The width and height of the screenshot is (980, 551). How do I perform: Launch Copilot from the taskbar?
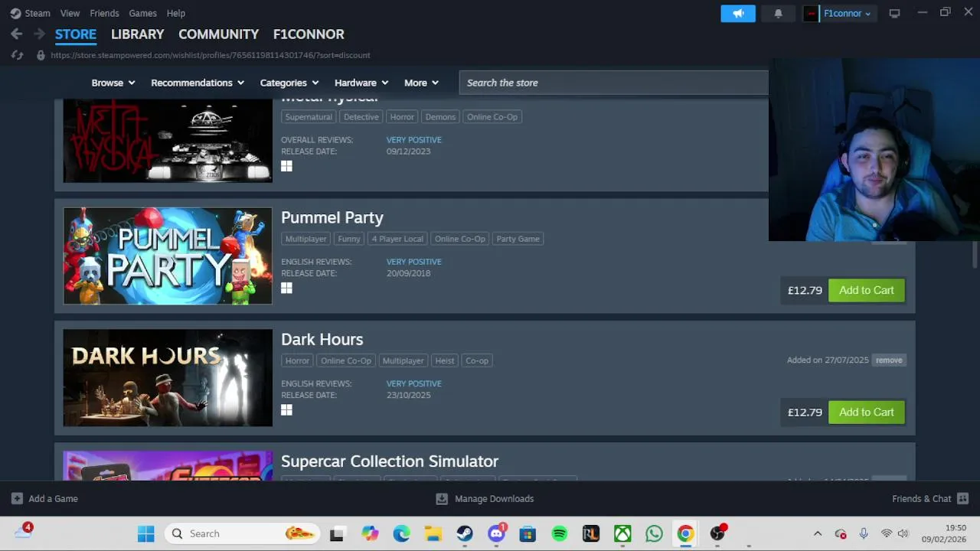coord(370,533)
